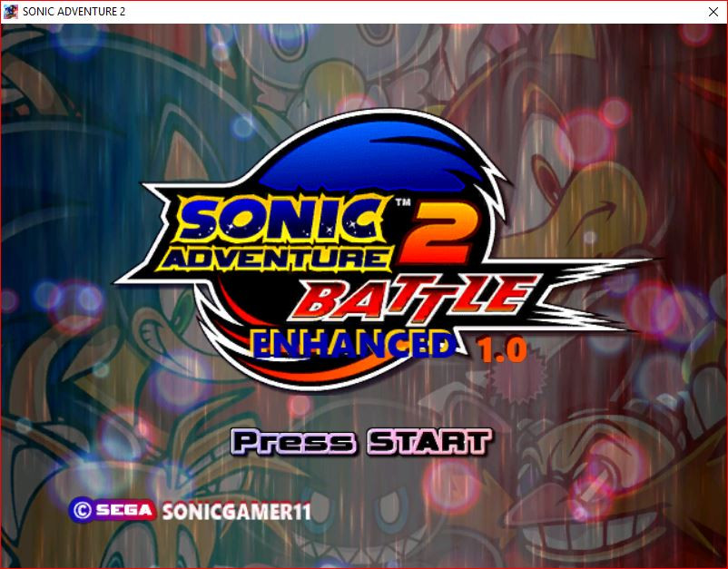Click the game icon in title bar
Screen dimensions: 728x569
tap(11, 11)
